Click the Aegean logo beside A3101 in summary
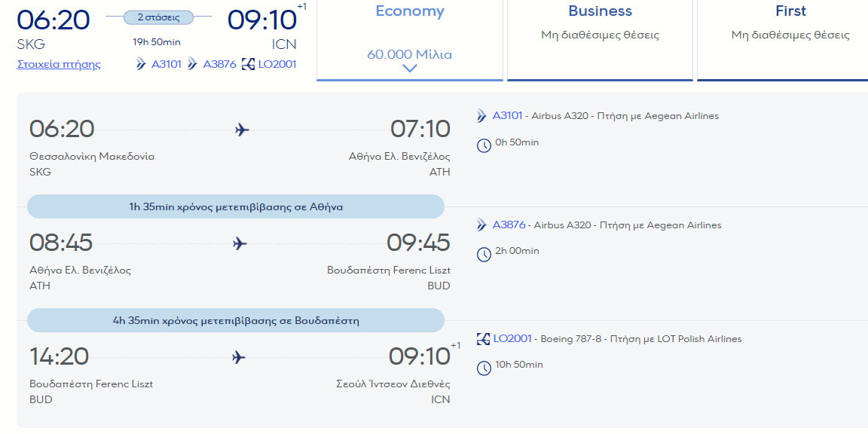Screen dimensions: 868x434 tap(141, 64)
